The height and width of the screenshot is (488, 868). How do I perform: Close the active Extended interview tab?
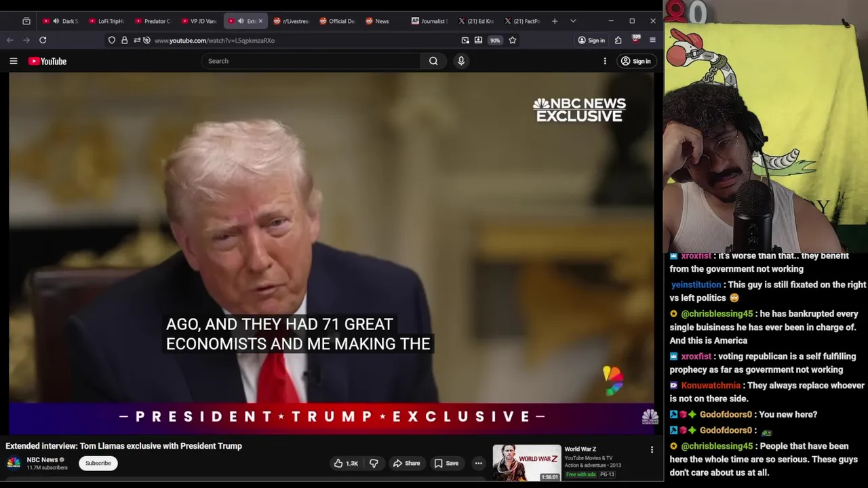(260, 21)
